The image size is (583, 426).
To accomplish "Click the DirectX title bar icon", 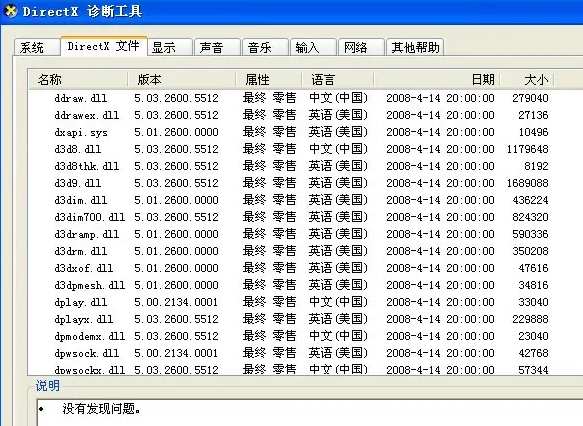I will [x=10, y=11].
